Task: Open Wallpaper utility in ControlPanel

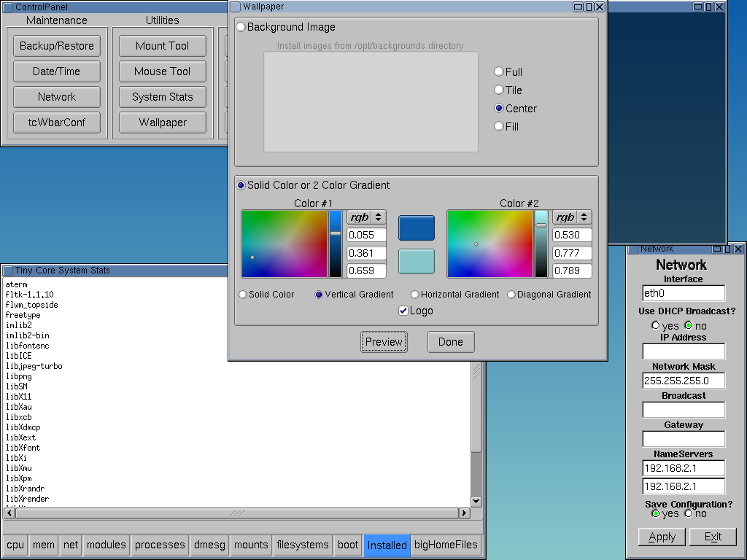Action: [163, 122]
